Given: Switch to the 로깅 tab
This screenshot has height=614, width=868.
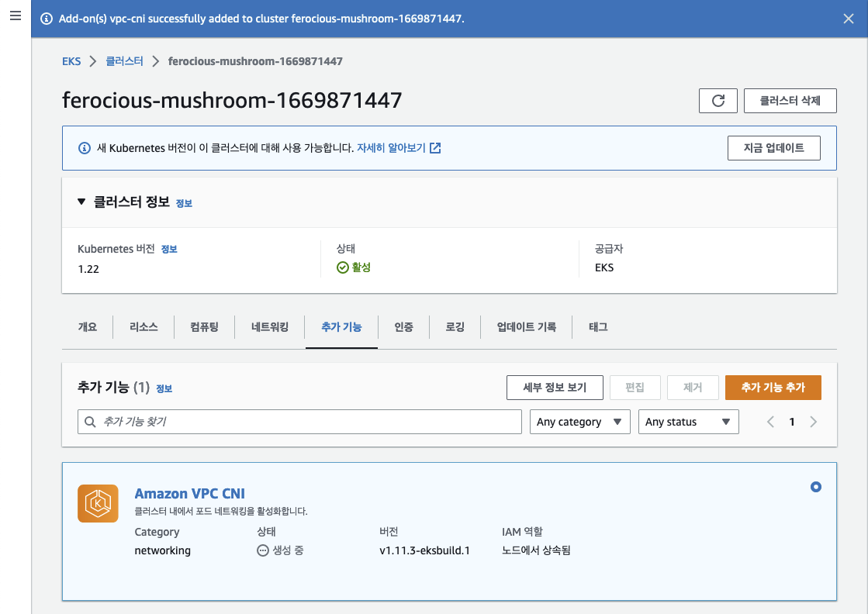Looking at the screenshot, I should click(455, 327).
